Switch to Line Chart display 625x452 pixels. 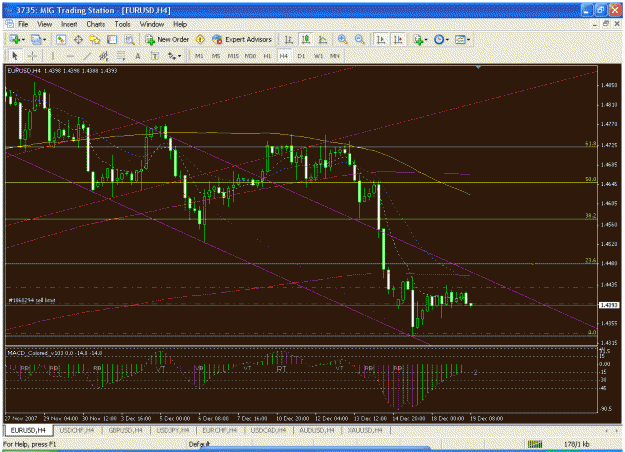point(323,39)
